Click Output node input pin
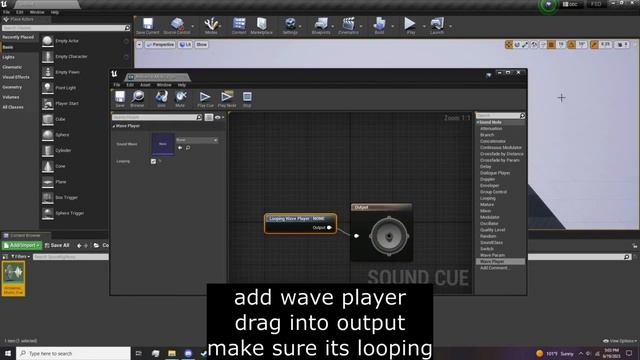The height and width of the screenshot is (360, 640). point(356,236)
